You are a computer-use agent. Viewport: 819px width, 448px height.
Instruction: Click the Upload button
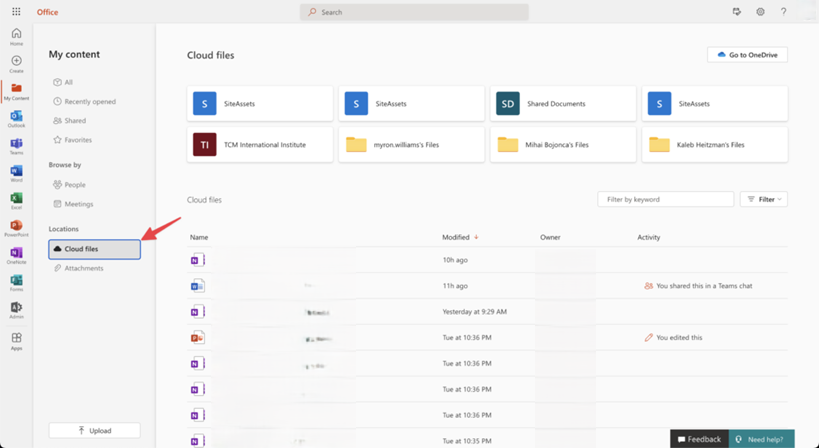(x=94, y=431)
